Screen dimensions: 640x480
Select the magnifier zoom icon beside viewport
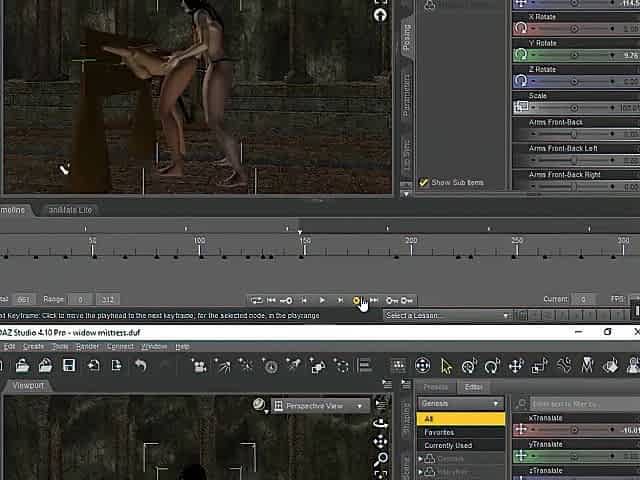pos(381,460)
